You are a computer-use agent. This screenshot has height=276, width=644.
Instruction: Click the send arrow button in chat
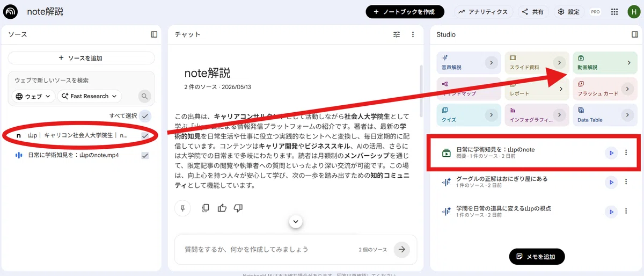coord(401,250)
